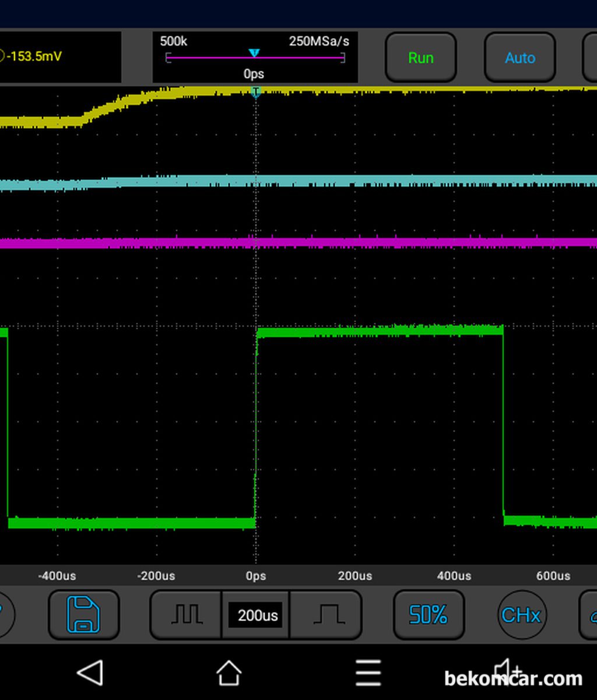Set trigger level to 50%
The image size is (597, 700).
[429, 615]
